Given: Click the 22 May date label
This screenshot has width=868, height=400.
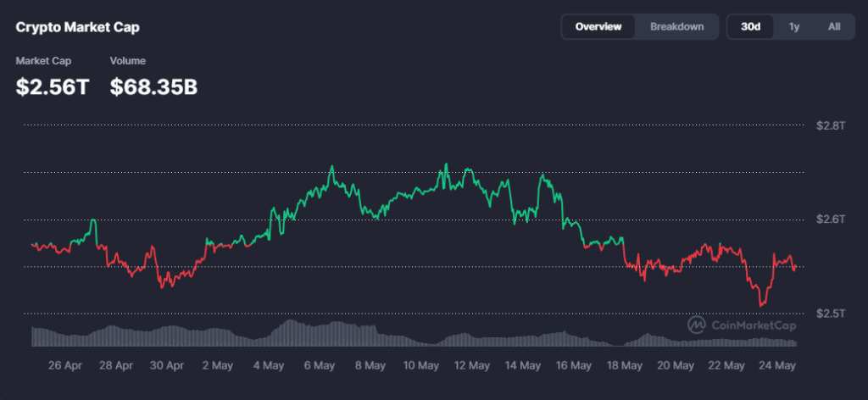Looking at the screenshot, I should [726, 366].
